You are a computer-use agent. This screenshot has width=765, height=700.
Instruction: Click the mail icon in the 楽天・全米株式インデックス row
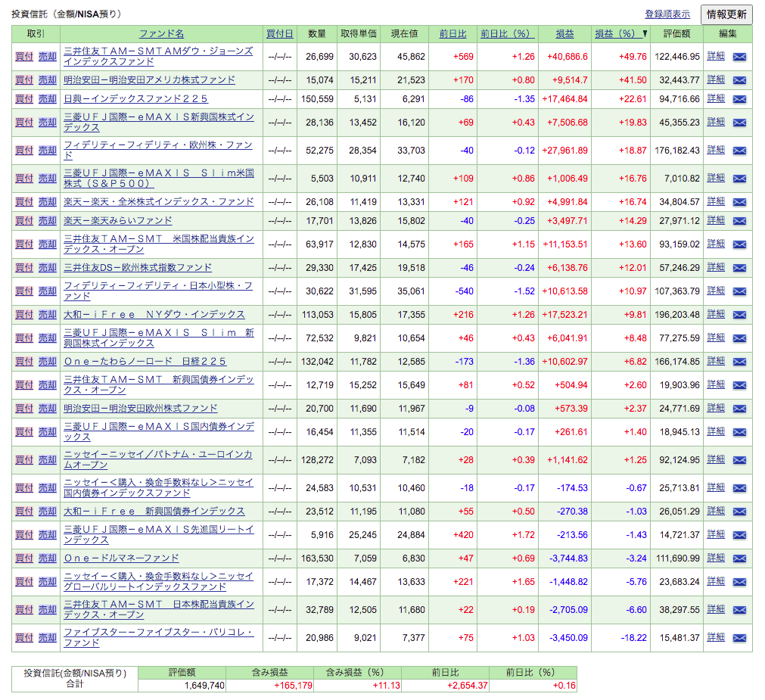click(x=739, y=202)
